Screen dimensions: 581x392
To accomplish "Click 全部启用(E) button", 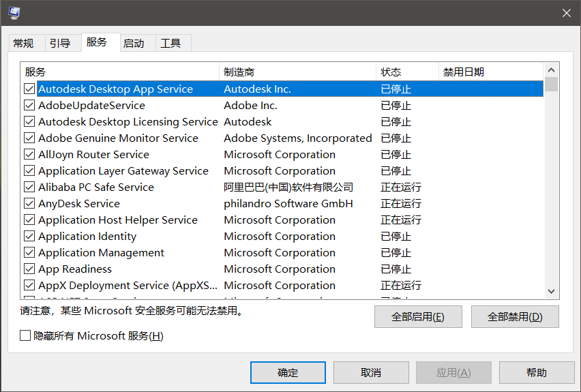I will (418, 317).
